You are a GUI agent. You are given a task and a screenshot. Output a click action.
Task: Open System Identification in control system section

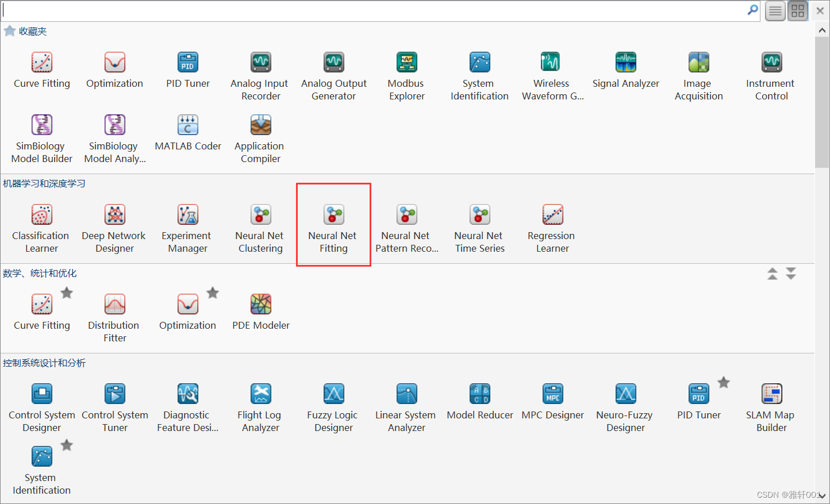tap(42, 471)
